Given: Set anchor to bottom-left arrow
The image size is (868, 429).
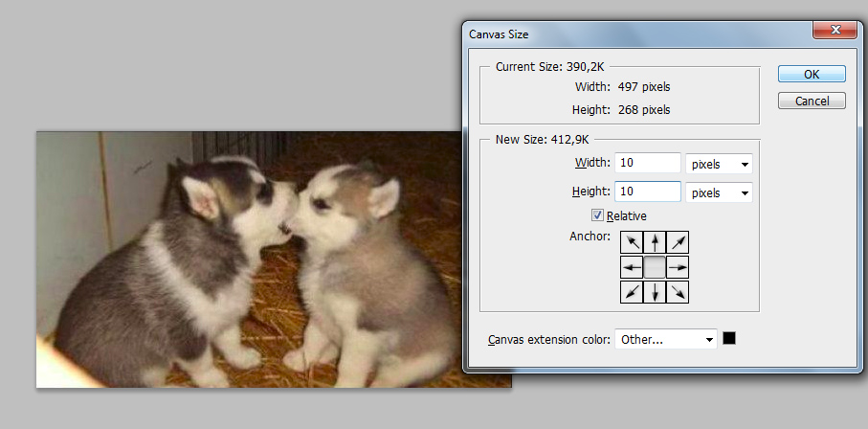Looking at the screenshot, I should (632, 292).
